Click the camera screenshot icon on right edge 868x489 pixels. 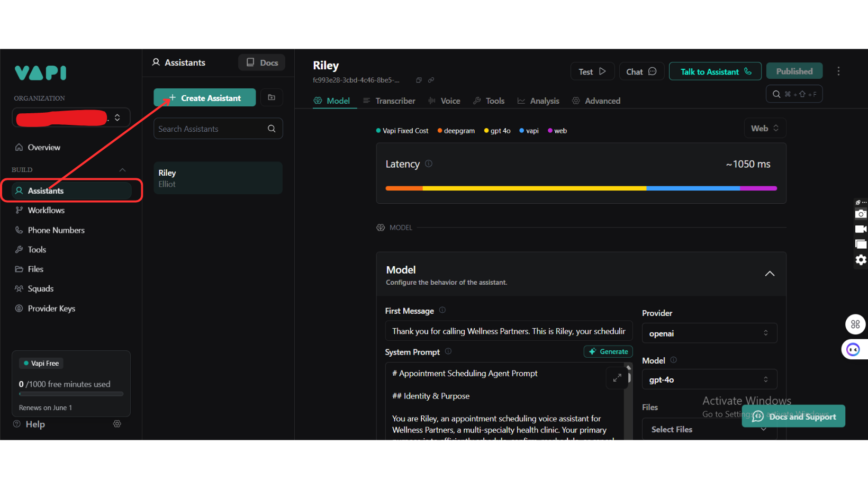(x=861, y=214)
